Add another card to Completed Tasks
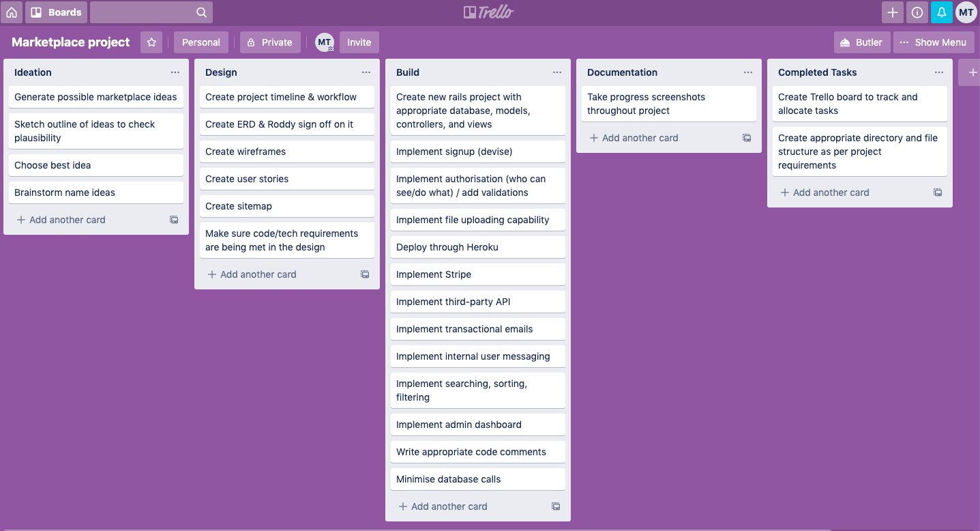This screenshot has height=531, width=980. pos(825,192)
